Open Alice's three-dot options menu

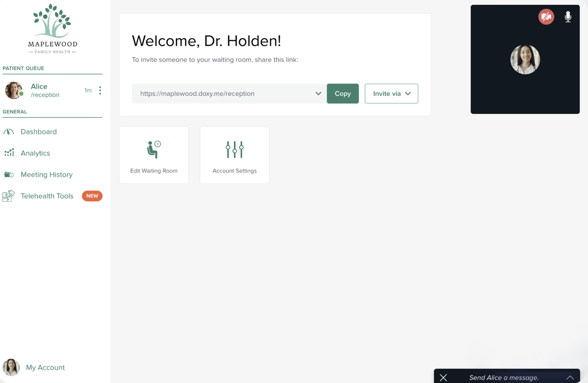100,90
